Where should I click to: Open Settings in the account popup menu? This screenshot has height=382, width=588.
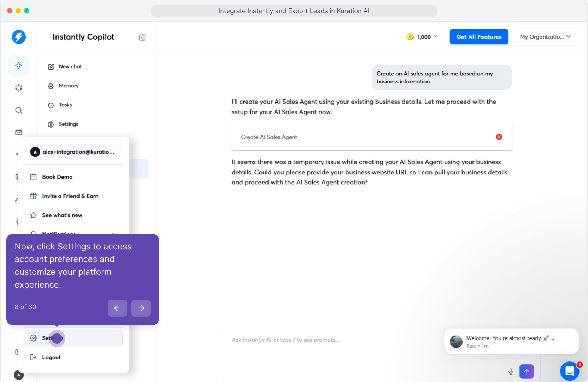73,338
